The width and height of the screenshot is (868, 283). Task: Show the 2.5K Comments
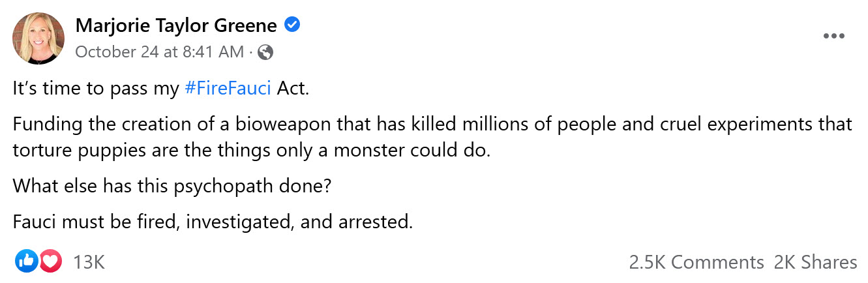point(696,262)
